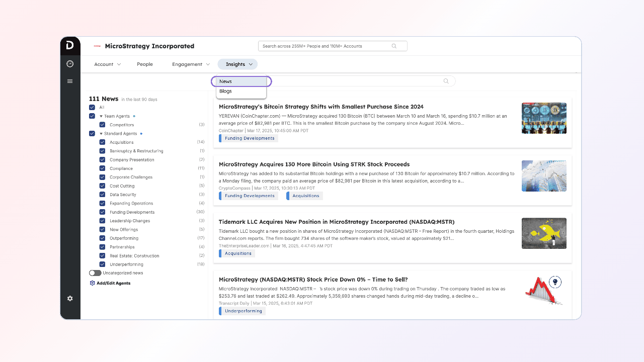Switch to the People tab
The image size is (644, 362).
[145, 64]
